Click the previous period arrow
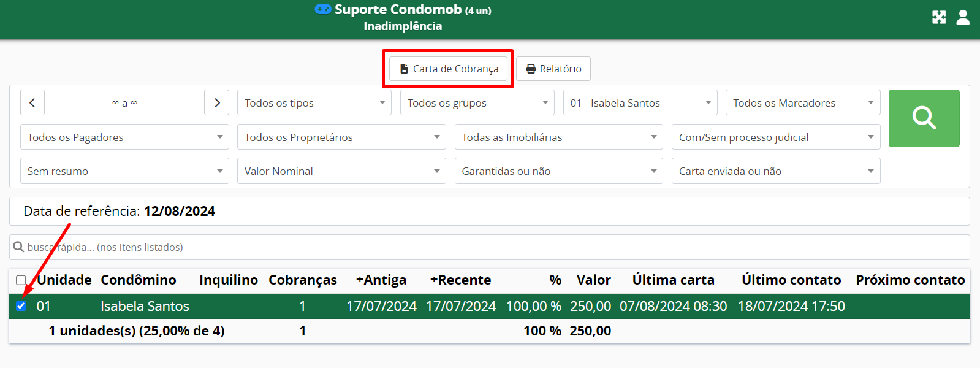980x368 pixels. point(32,103)
